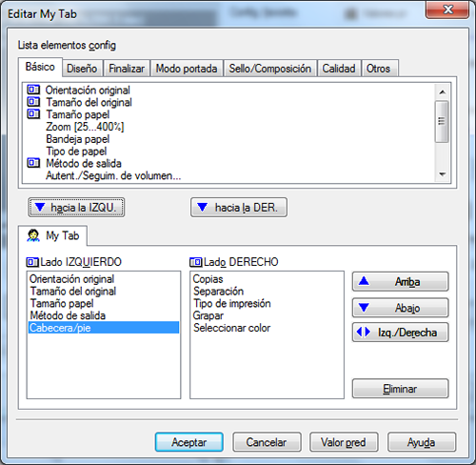This screenshot has height=465, width=476.
Task: Select Grapar in Lado DERECHO list
Action: point(208,315)
